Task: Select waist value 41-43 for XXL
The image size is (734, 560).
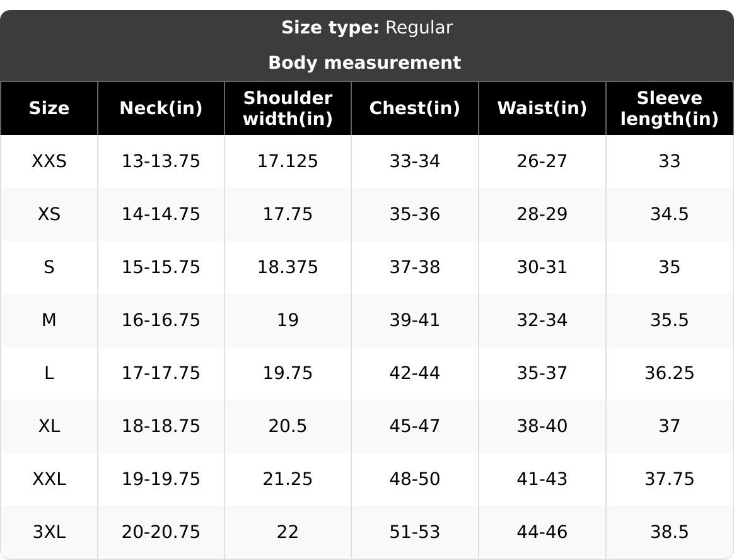Action: click(x=542, y=479)
